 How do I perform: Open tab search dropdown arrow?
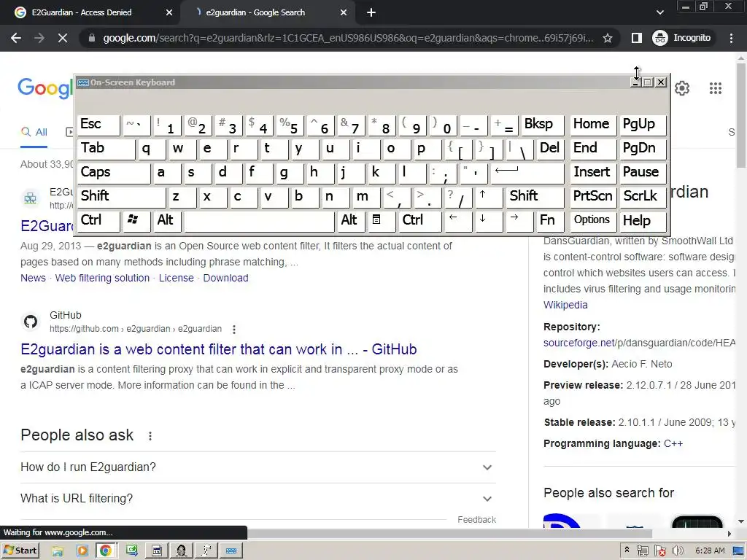659,12
